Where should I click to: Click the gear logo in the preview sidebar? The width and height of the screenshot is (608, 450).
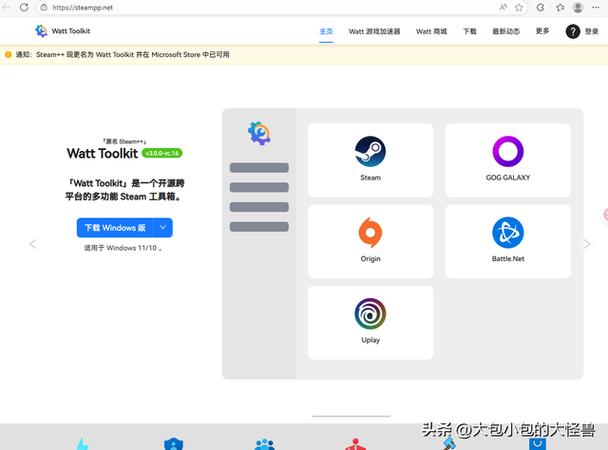[259, 133]
